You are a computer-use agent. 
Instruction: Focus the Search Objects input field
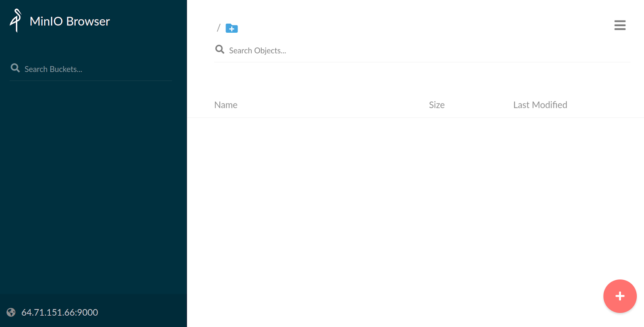click(x=402, y=51)
